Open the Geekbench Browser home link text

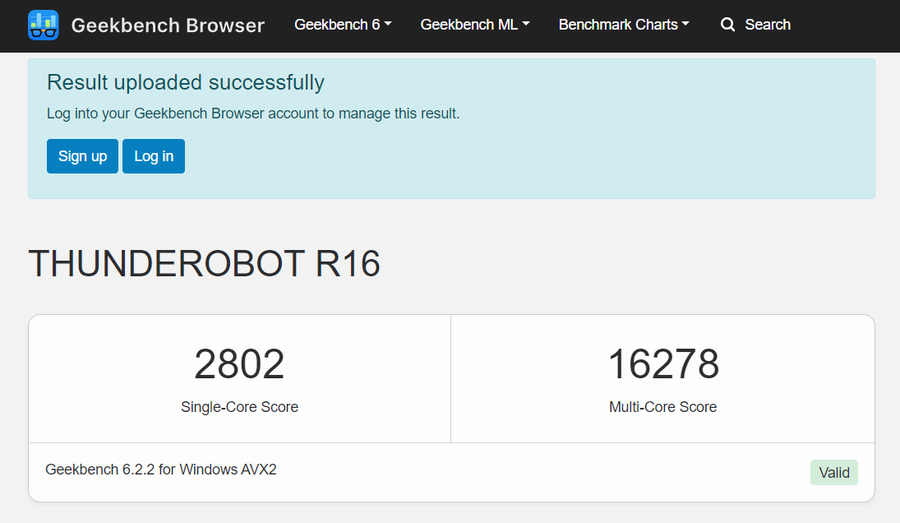point(168,25)
